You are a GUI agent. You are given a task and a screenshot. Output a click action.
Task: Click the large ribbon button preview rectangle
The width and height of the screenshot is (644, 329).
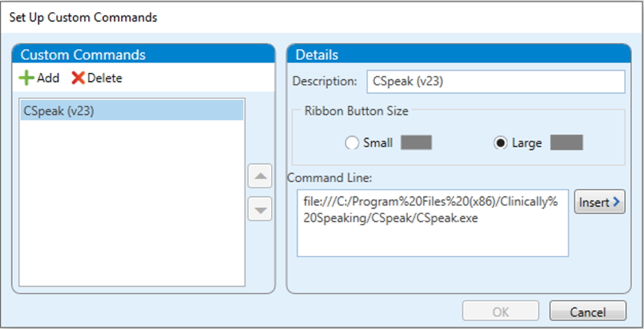(566, 143)
